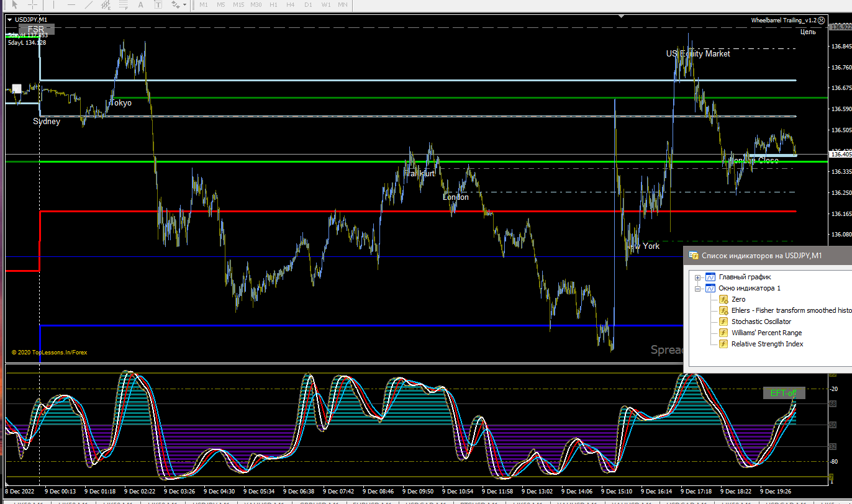Open the arrows tool dropdown arrow
Viewport: 852px width, 504px height.
(x=184, y=4)
